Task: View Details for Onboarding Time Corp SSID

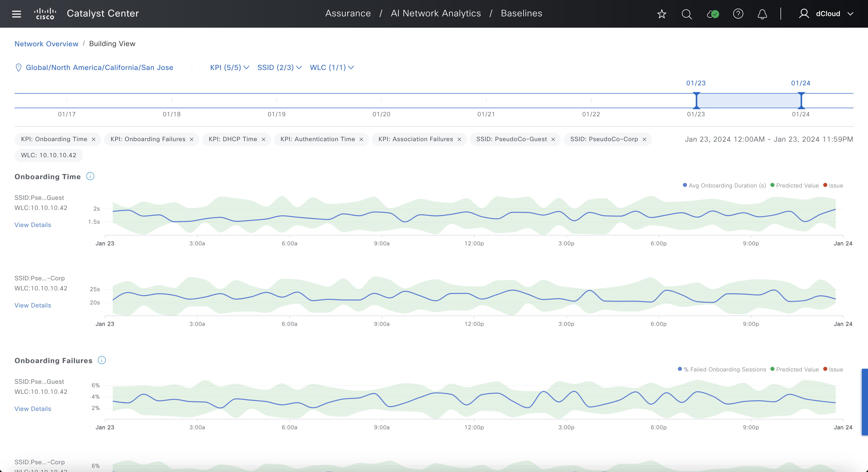Action: 33,305
